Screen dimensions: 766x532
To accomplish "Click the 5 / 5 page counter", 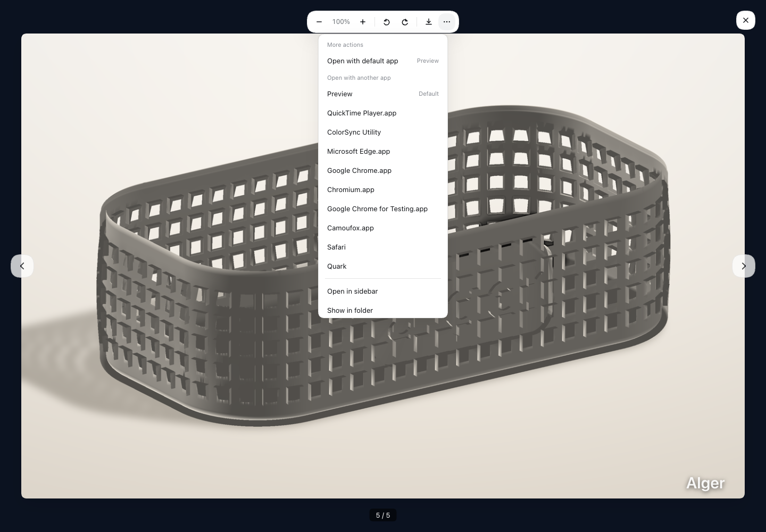I will pos(383,515).
